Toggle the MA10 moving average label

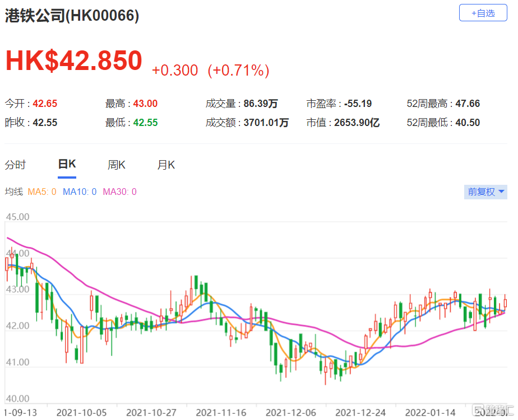coord(80,192)
